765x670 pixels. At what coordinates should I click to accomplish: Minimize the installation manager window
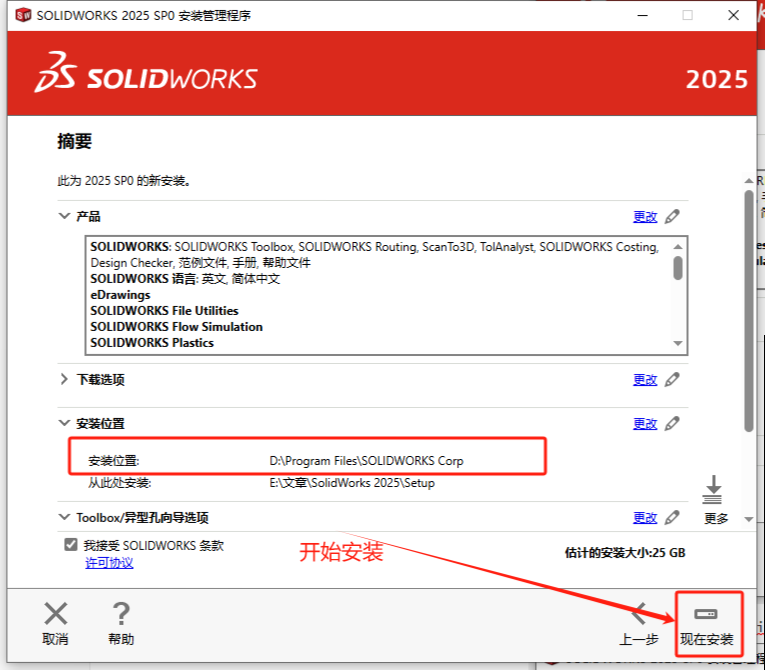643,15
